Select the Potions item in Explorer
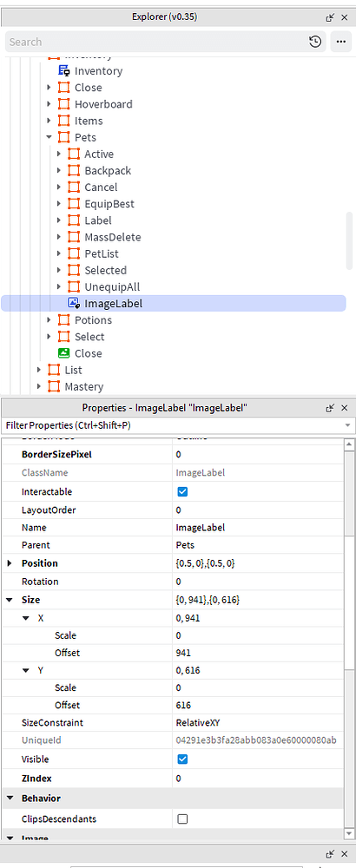This screenshot has height=868, width=356. tap(93, 320)
